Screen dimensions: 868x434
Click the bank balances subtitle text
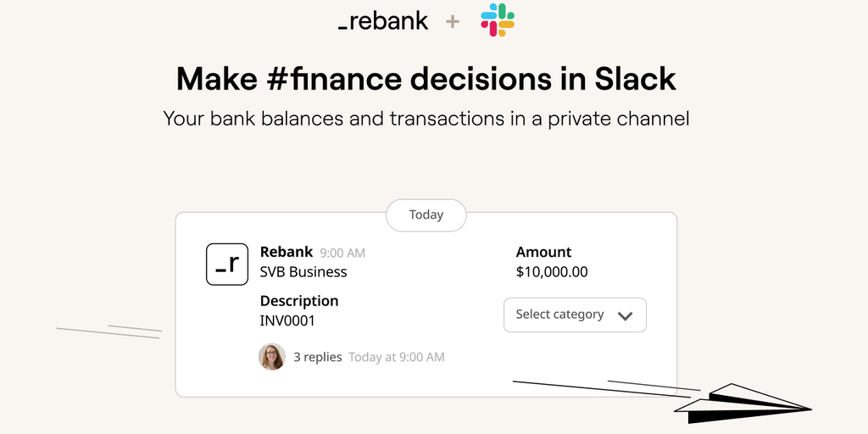click(x=426, y=119)
